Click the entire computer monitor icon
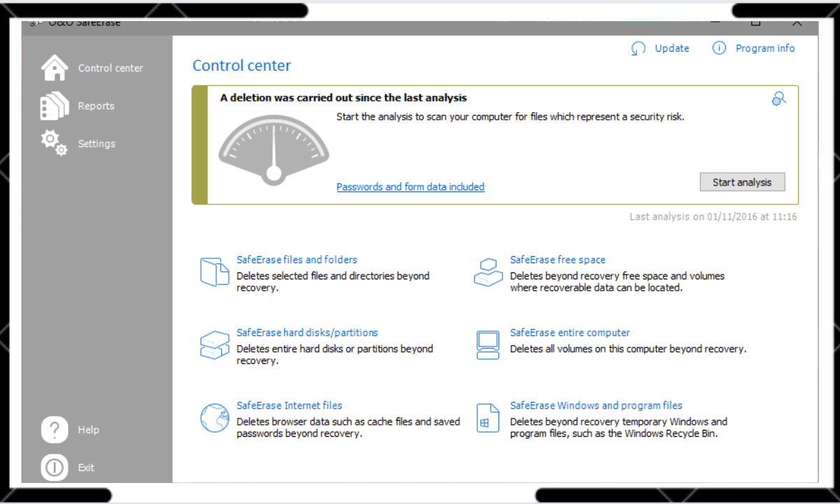This screenshot has height=504, width=840. pos(488,344)
